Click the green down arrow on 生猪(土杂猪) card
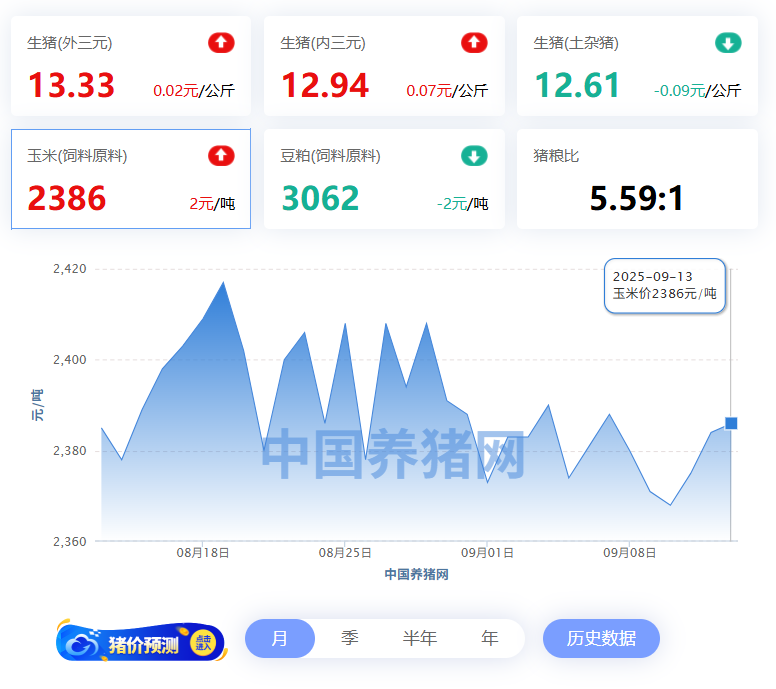 click(728, 43)
